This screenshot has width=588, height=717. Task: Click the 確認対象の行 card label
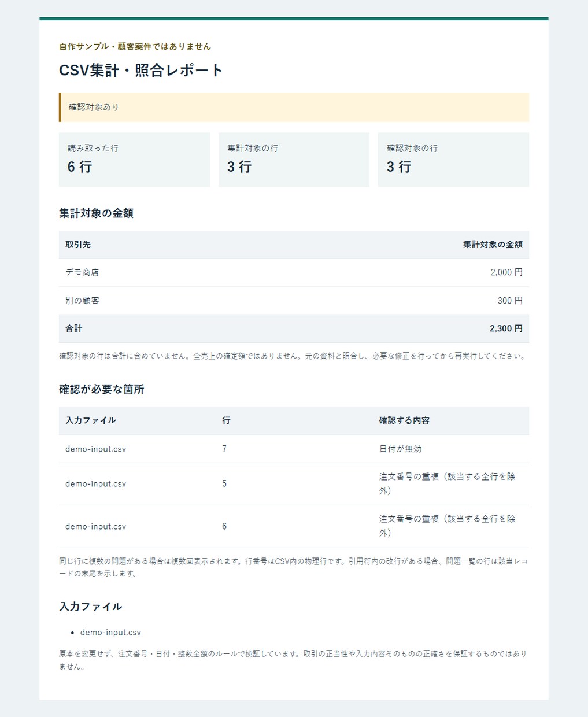point(412,148)
